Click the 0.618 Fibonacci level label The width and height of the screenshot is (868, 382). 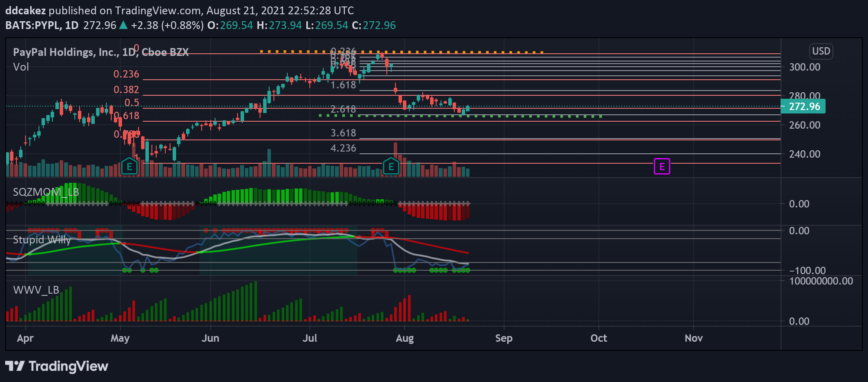point(126,116)
